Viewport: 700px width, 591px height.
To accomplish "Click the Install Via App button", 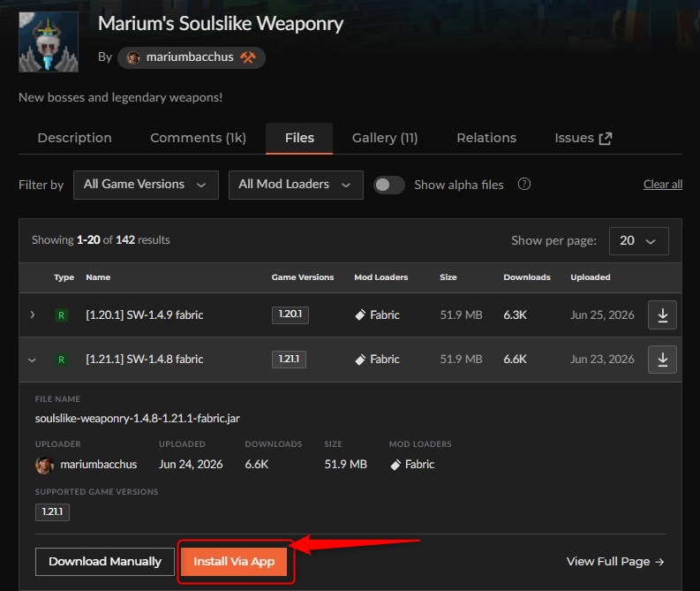I will point(234,562).
